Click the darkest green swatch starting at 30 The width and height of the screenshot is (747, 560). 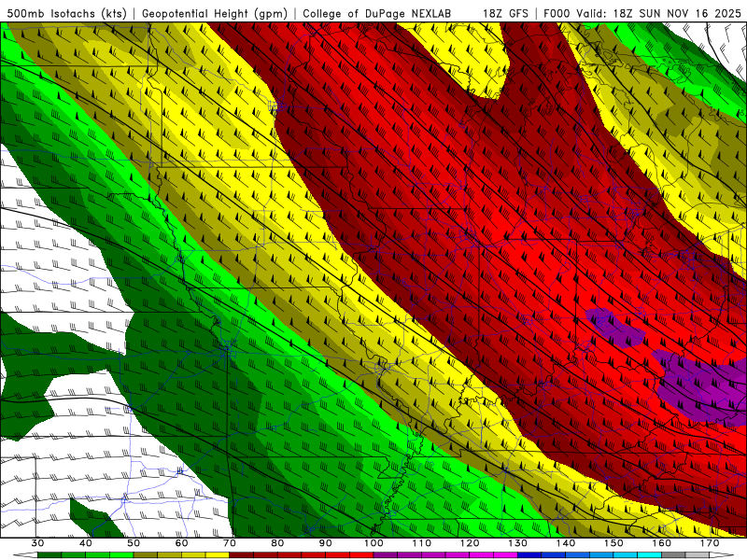pyautogui.click(x=49, y=554)
